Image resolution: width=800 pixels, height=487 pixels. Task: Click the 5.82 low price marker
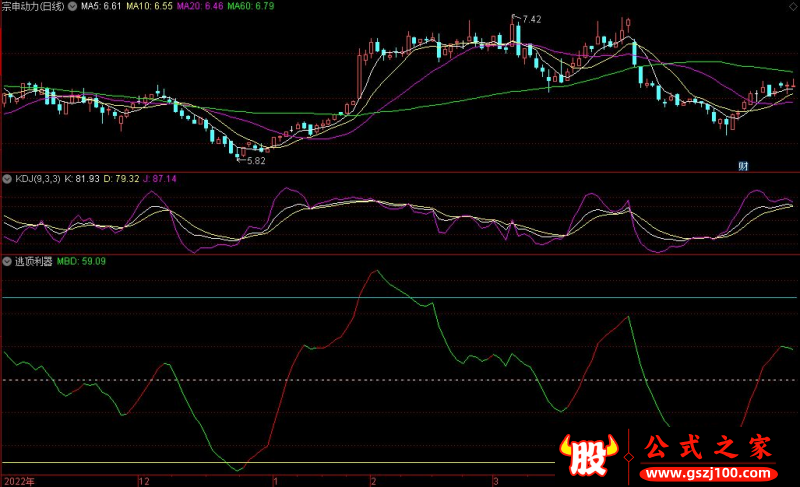255,160
